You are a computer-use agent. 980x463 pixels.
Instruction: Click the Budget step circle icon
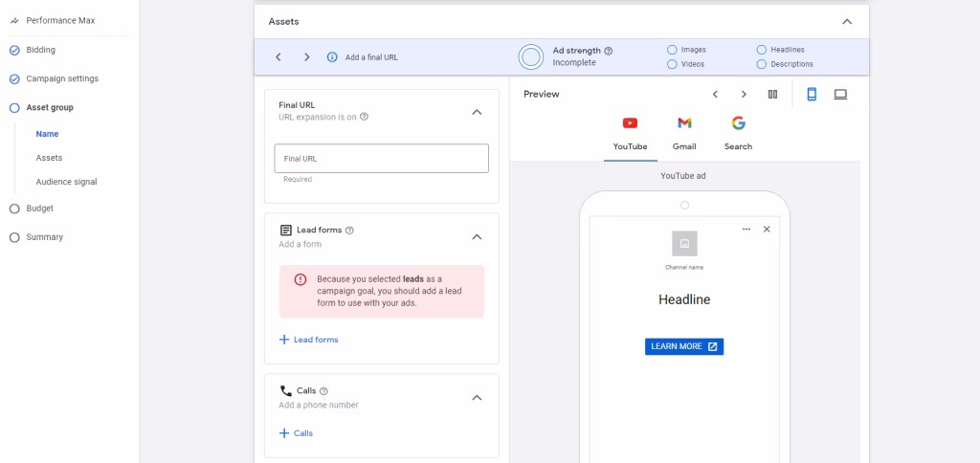(x=15, y=209)
